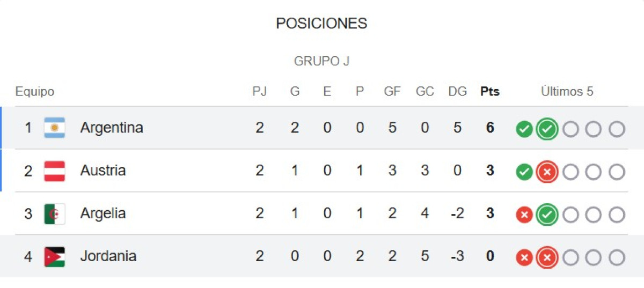Open the Austria team name link

tap(103, 171)
